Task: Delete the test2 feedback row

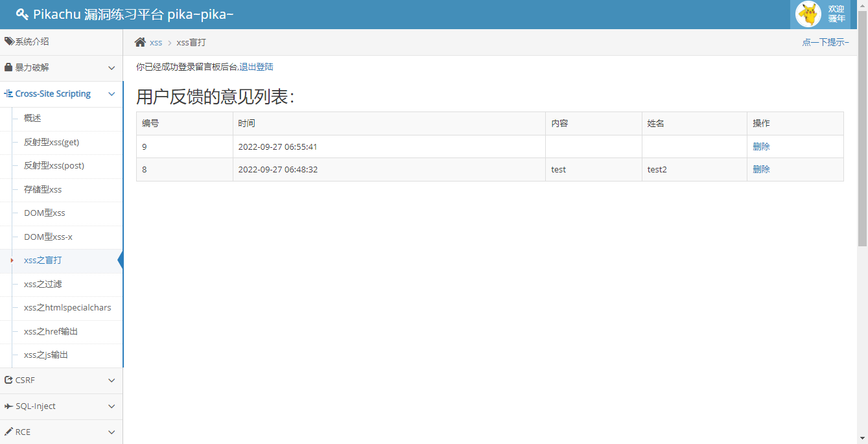Action: click(761, 169)
